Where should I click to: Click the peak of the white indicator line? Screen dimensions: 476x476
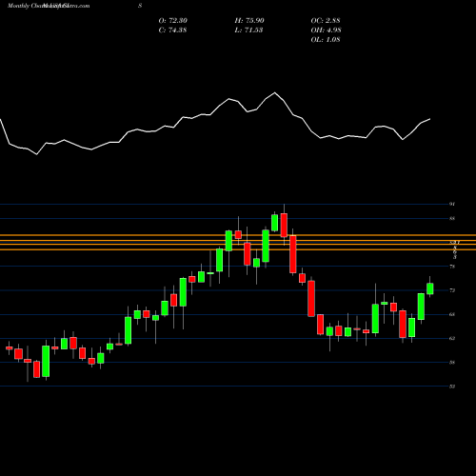tap(275, 92)
